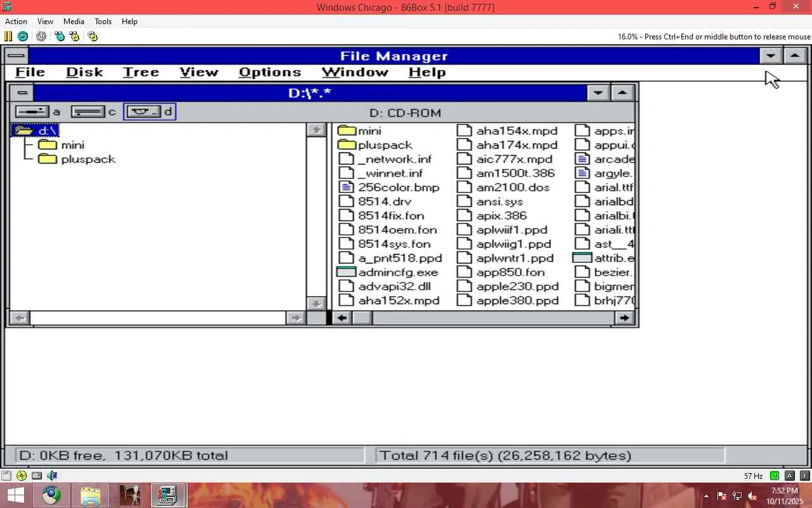The image size is (812, 508).
Task: Select the aplwiif1.ppd file
Action: click(502, 230)
